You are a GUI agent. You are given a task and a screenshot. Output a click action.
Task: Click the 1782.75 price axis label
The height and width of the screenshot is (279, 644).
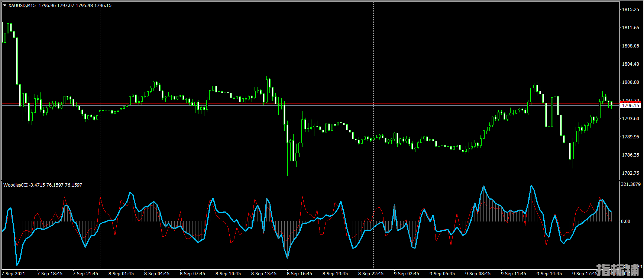(631, 173)
